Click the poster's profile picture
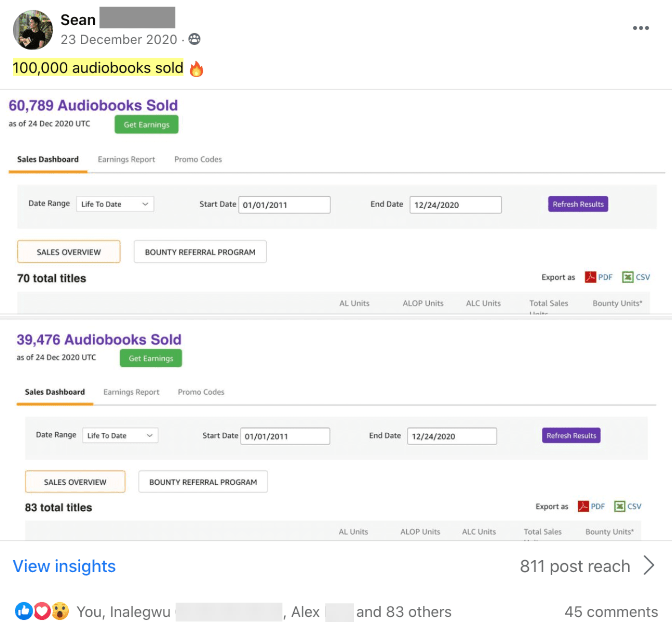Viewport: 672px width, 628px height. point(33,30)
